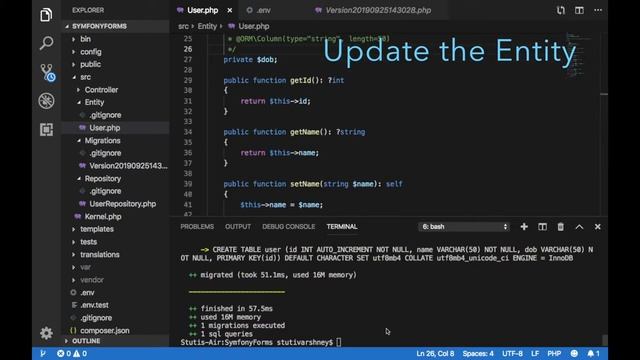Maximize the panel with up chevron
Screen dimensions: 640x360
pos(579,227)
